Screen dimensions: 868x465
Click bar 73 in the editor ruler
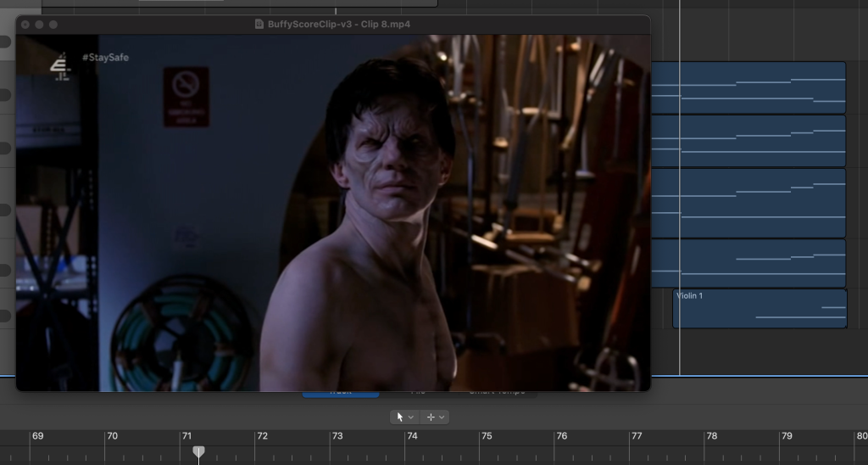click(x=337, y=436)
